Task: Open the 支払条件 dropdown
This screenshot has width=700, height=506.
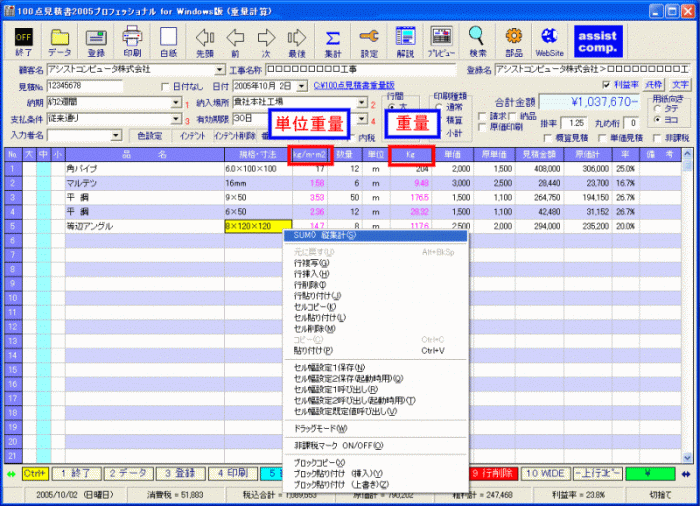Action: tap(176, 119)
